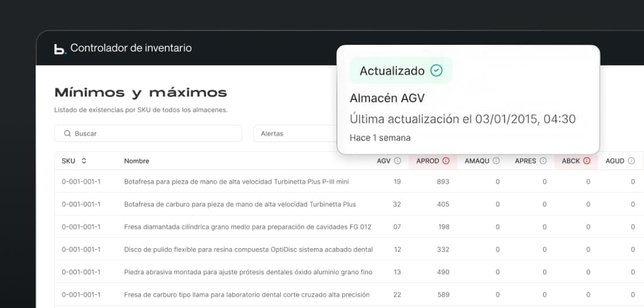The height and width of the screenshot is (308, 644).
Task: Click the Hace 1 semana text
Action: click(x=380, y=138)
